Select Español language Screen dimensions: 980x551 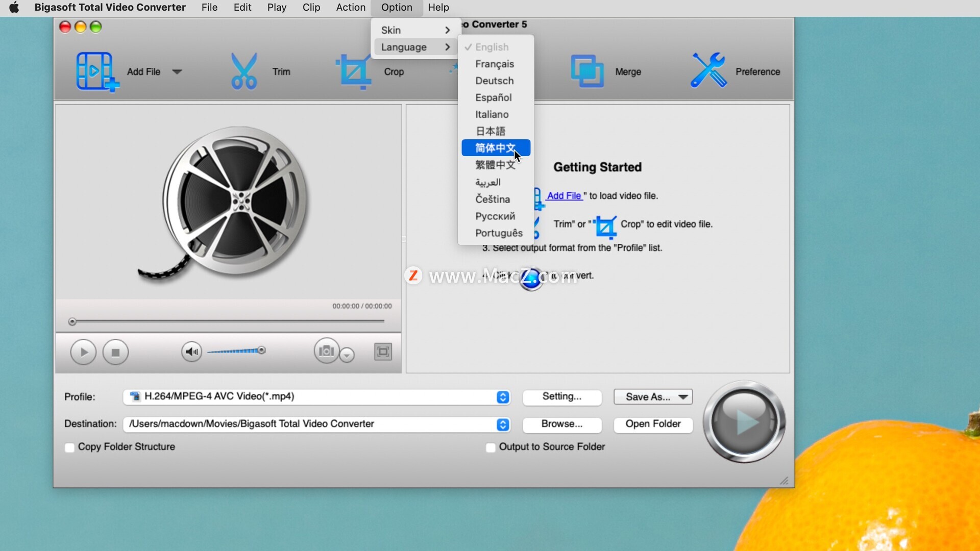point(496,97)
